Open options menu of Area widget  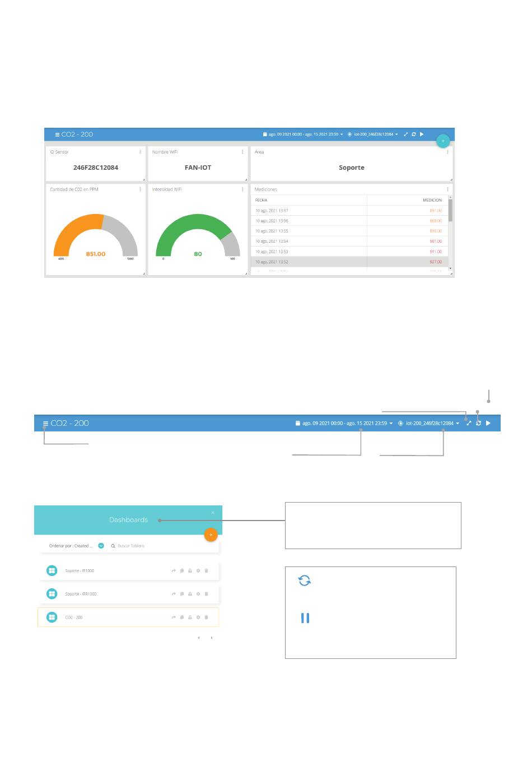point(447,152)
